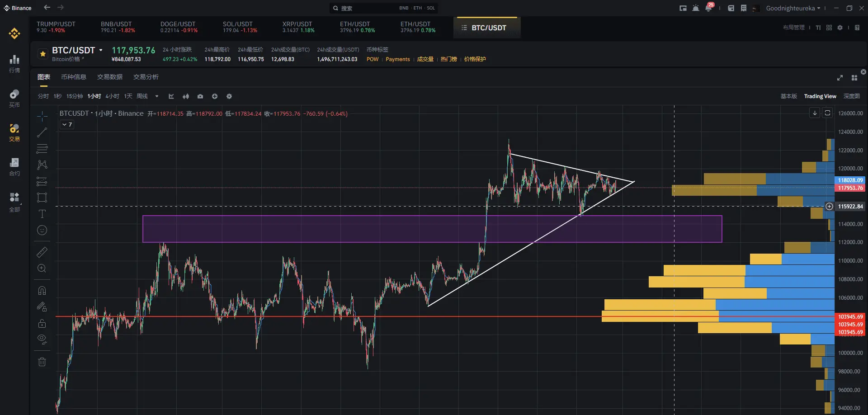The height and width of the screenshot is (415, 868).
Task: Expand chart to fullscreen arrows icon
Action: click(840, 78)
